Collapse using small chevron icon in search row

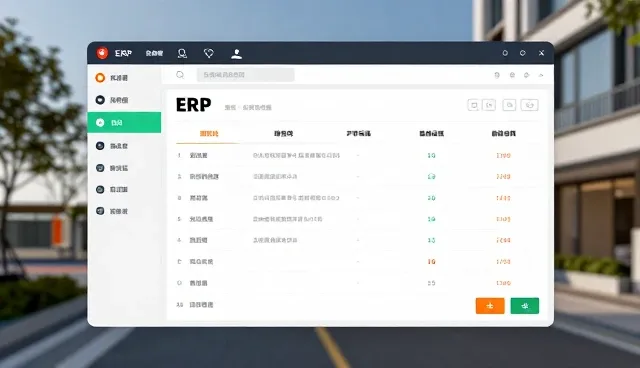(541, 75)
